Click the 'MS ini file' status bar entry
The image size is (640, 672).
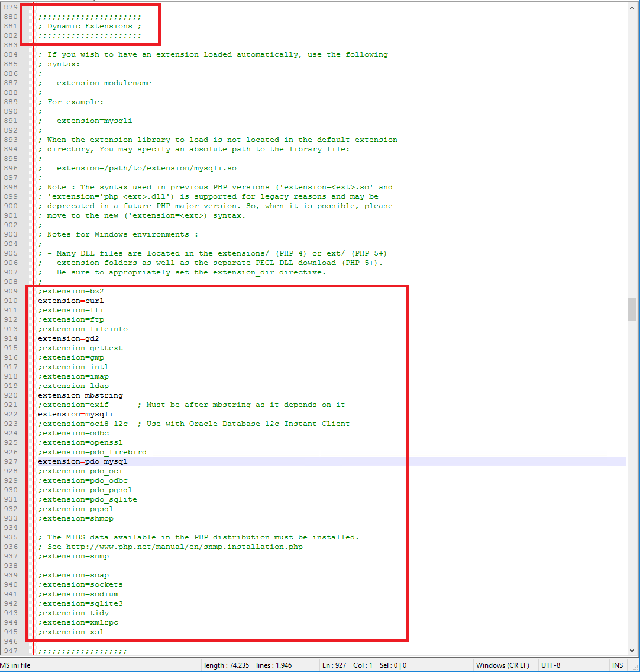15,665
